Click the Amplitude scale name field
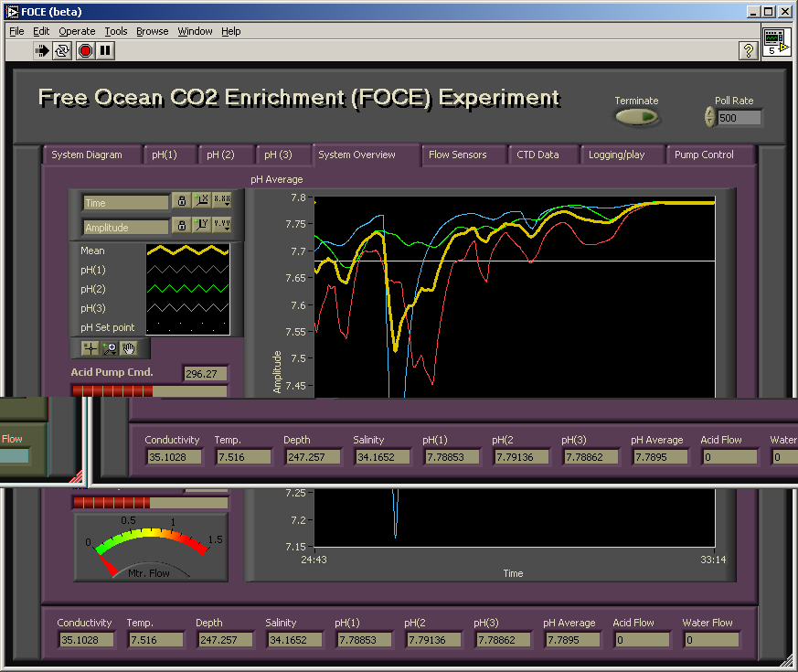 click(x=126, y=227)
